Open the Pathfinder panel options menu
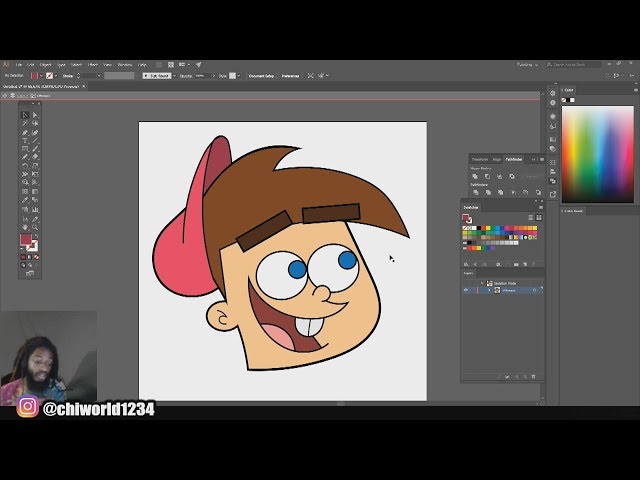Image resolution: width=640 pixels, height=480 pixels. [542, 160]
